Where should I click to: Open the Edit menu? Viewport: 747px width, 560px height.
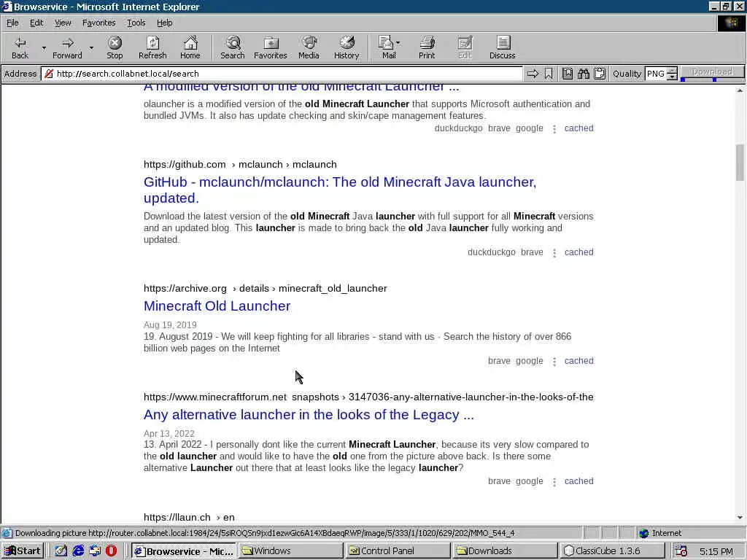click(x=36, y=23)
